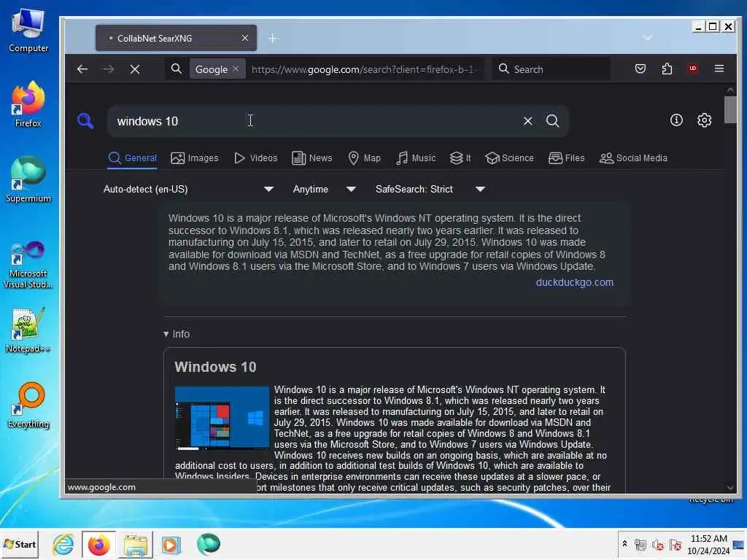The height and width of the screenshot is (560, 747).
Task: Switch to the Videos category tab
Action: [256, 158]
